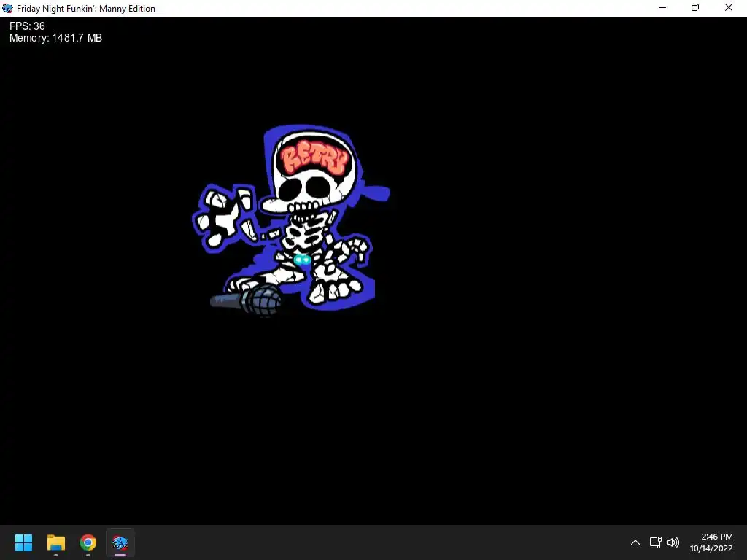
Task: Close the Friday Night Funkin' window
Action: (729, 8)
